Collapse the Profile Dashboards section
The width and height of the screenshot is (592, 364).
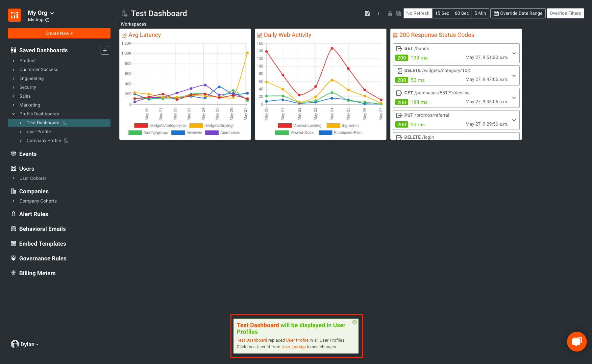[x=13, y=114]
